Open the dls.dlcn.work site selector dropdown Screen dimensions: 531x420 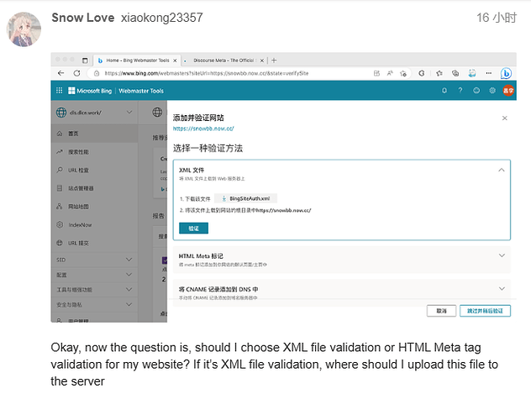(x=130, y=113)
